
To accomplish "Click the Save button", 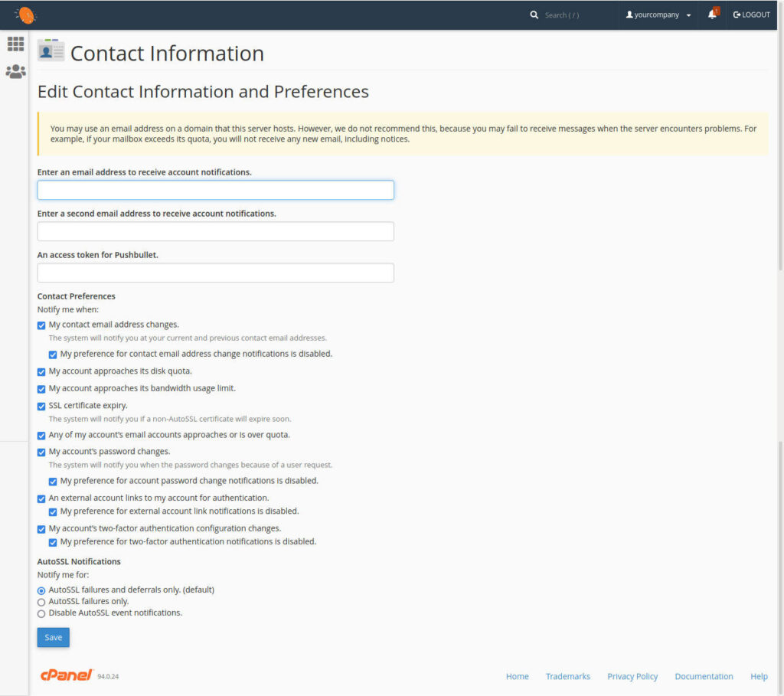I will click(54, 637).
